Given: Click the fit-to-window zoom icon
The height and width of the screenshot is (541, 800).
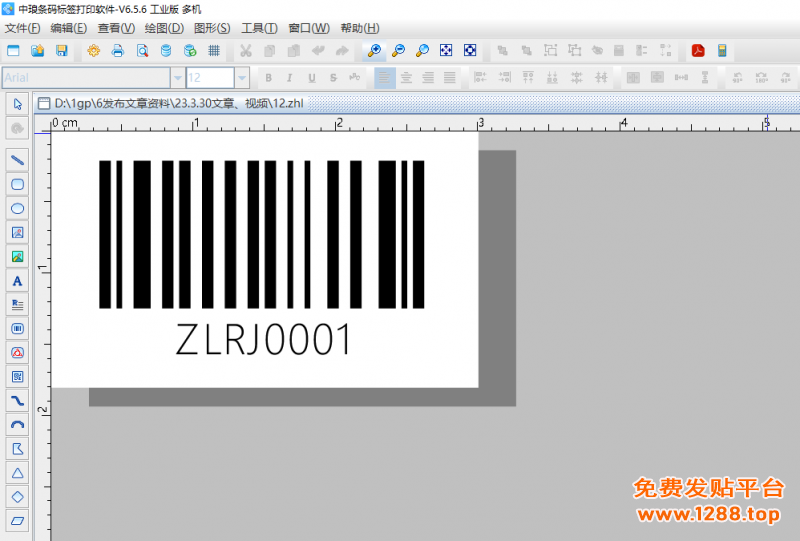Looking at the screenshot, I should [446, 50].
